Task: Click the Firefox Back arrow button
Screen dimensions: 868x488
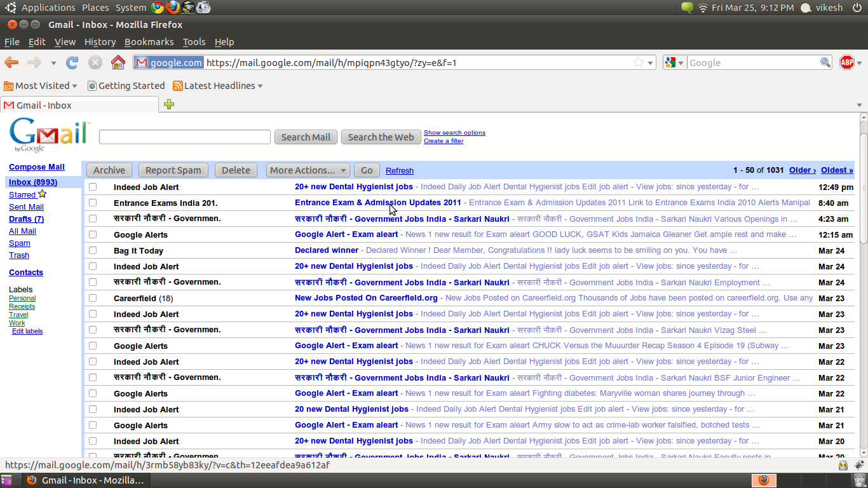Action: coord(11,62)
